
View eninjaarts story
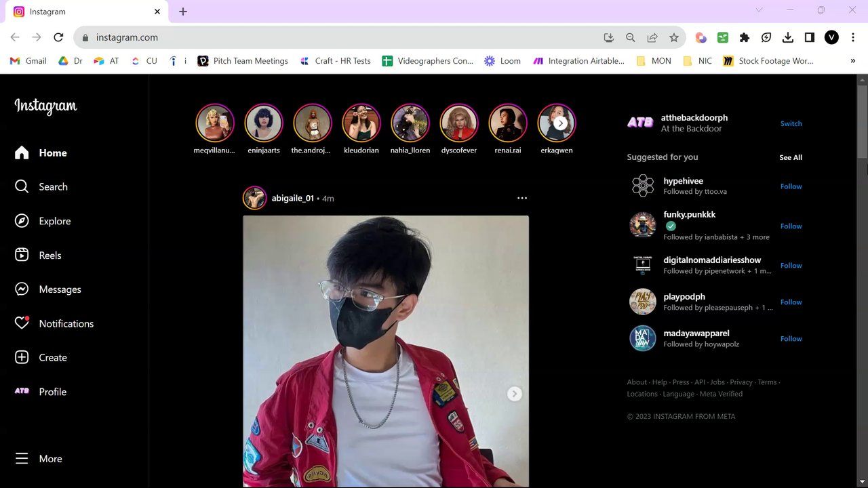point(264,123)
